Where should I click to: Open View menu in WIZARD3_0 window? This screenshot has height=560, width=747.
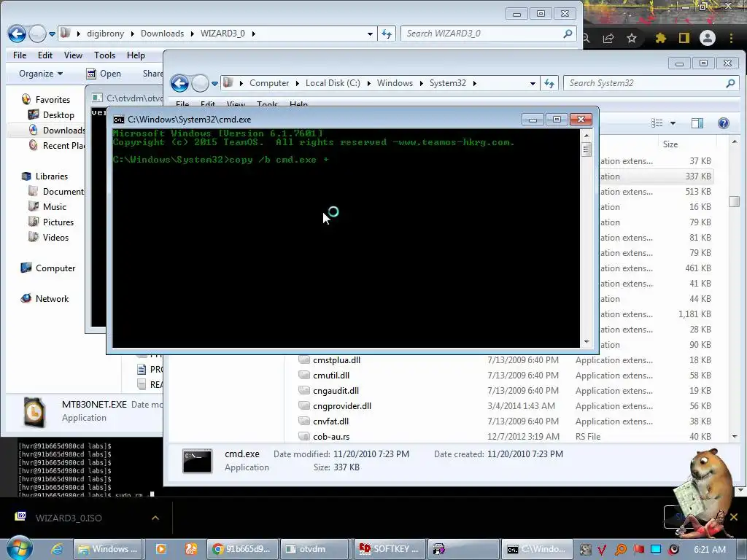tap(73, 55)
